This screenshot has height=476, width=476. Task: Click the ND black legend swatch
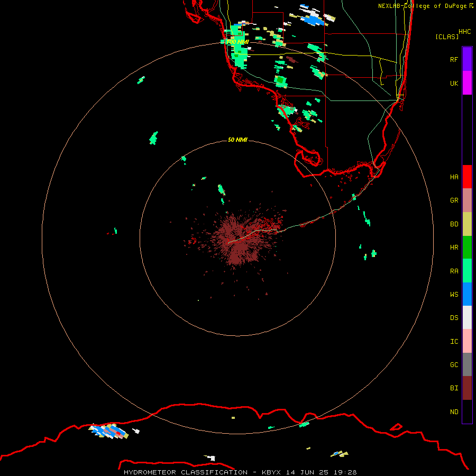pos(467,411)
